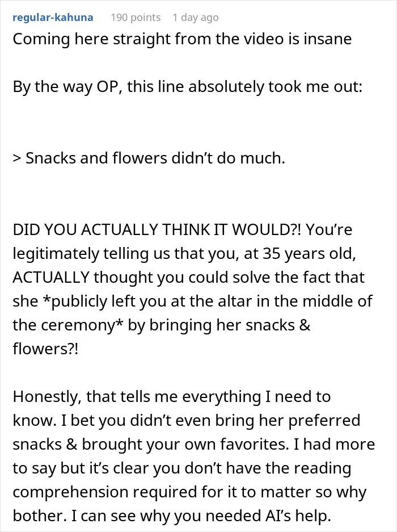Screen dimensions: 397x532
Task: Click the '*publicly left you at the altar' line
Action: click(193, 301)
